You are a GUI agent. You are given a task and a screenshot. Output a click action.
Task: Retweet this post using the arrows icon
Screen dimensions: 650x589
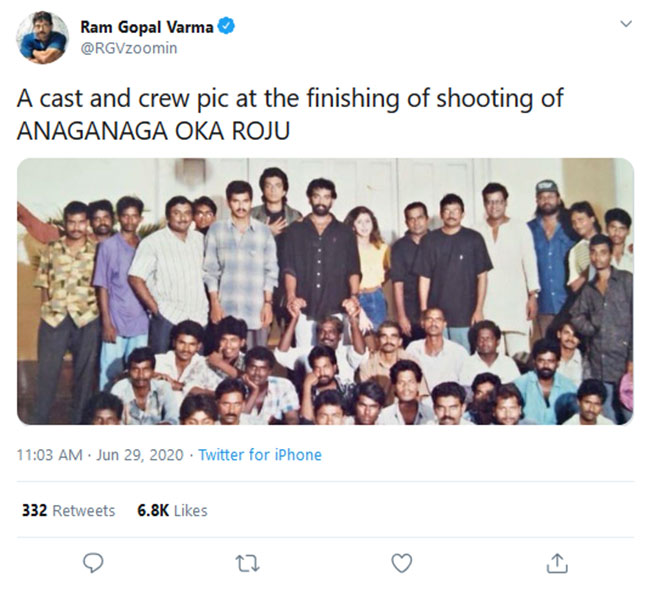coord(247,563)
